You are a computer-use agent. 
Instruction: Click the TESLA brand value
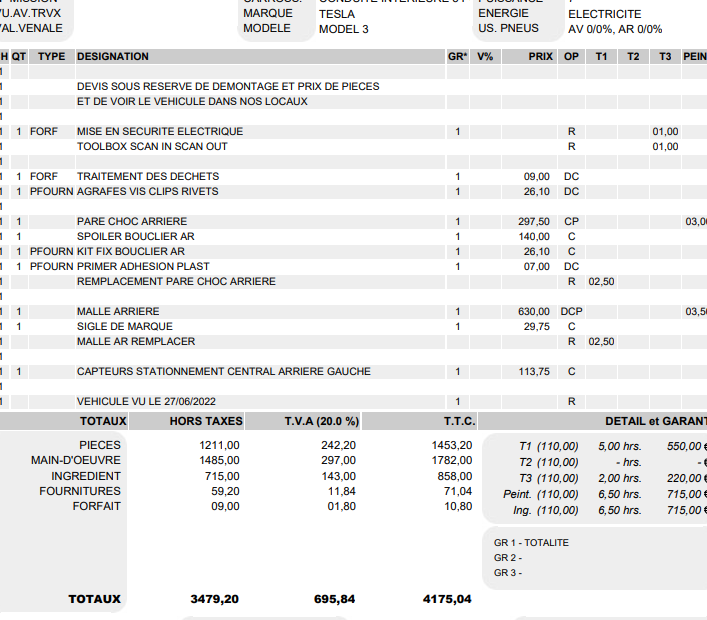pyautogui.click(x=337, y=14)
